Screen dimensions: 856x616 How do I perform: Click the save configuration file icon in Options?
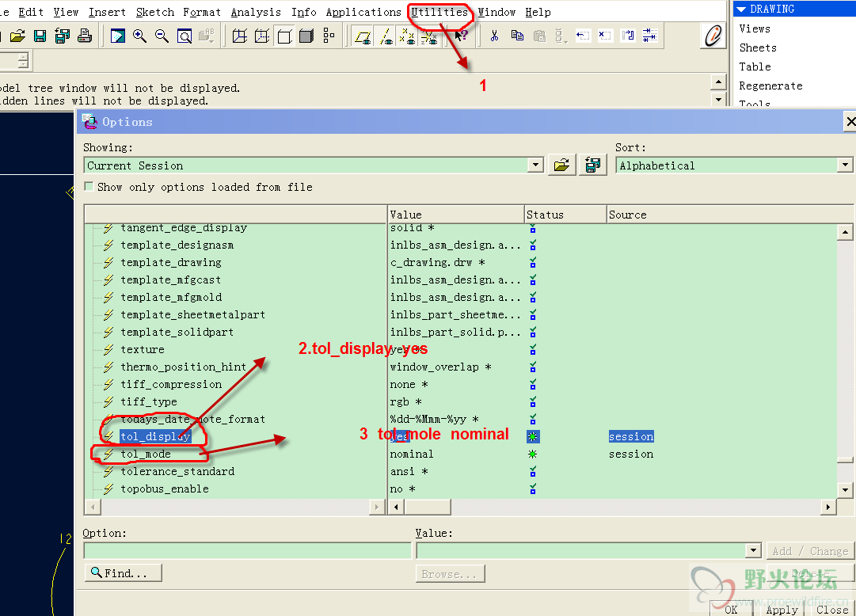click(x=592, y=165)
